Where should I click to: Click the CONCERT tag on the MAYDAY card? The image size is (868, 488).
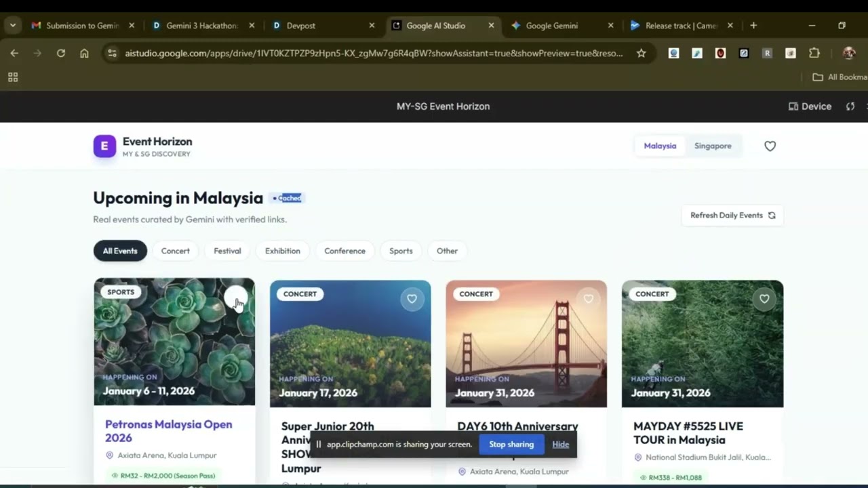[x=652, y=294]
